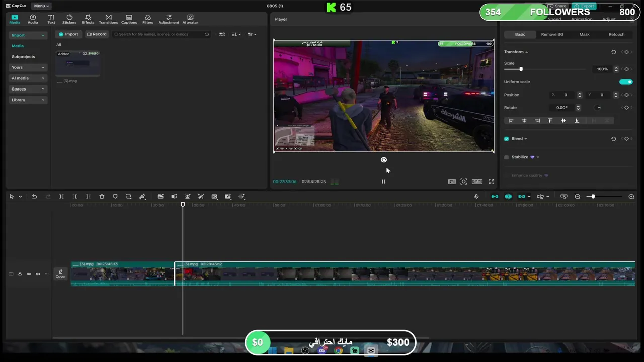Open the media sort dropdown
The height and width of the screenshot is (362, 644).
coord(236,34)
